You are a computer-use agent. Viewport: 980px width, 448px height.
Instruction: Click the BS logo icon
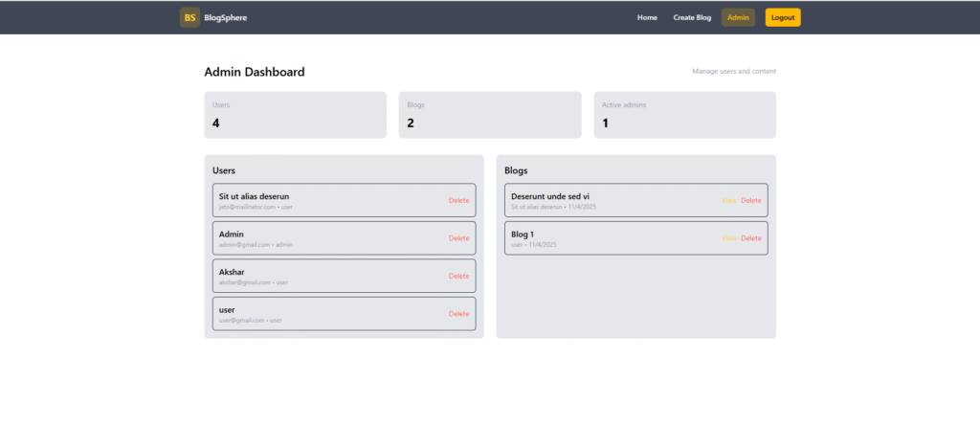coord(189,17)
